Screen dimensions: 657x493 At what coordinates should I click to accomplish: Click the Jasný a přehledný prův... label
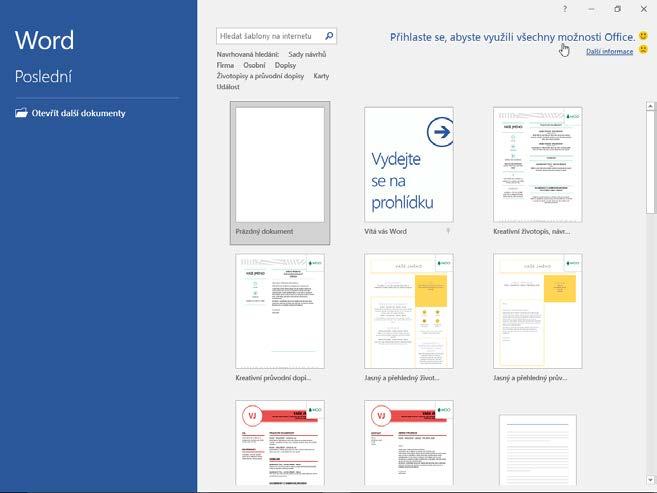(530, 378)
